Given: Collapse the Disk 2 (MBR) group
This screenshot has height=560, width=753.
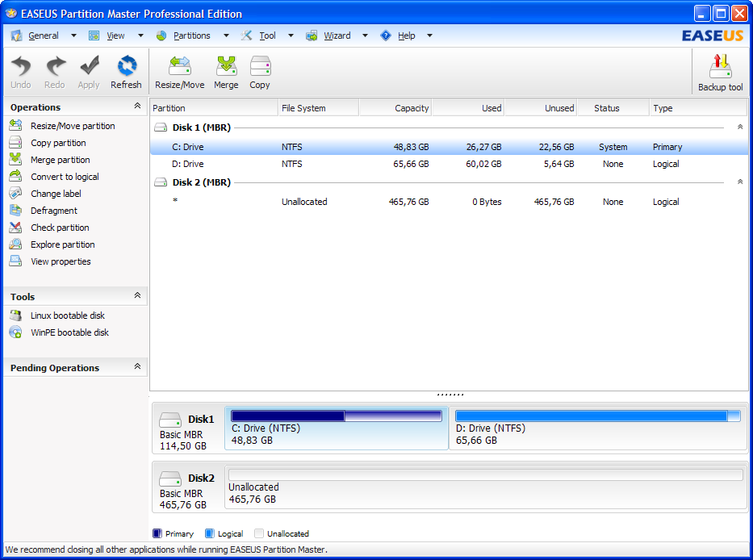Looking at the screenshot, I should [x=740, y=182].
